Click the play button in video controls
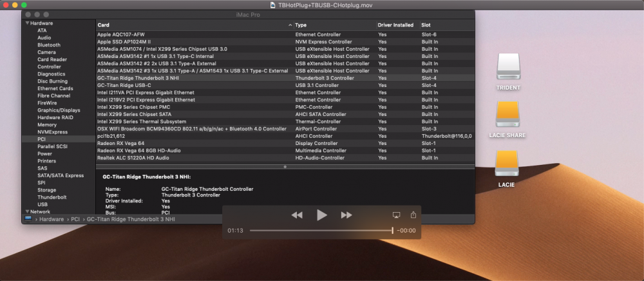Viewport: 644px width, 281px height. [322, 215]
